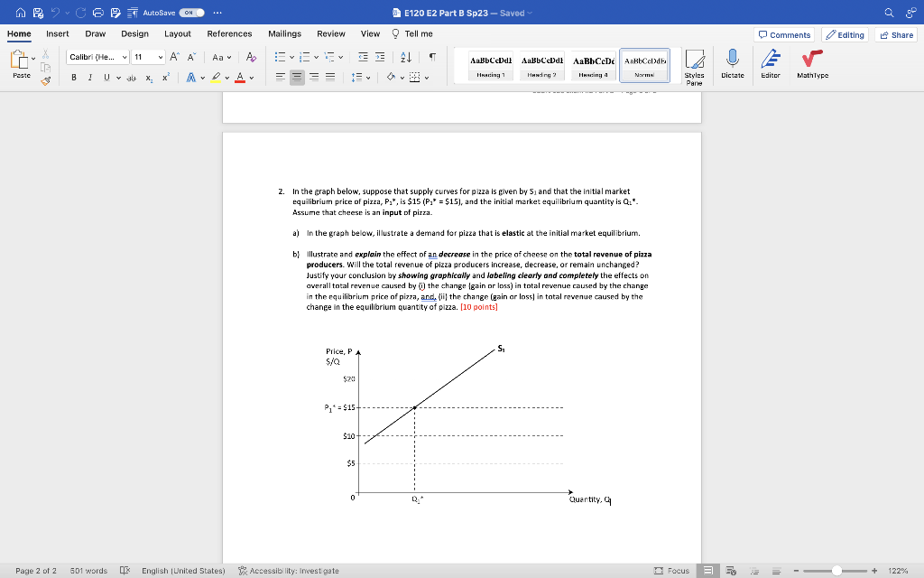This screenshot has width=924, height=578.
Task: Enable Focus mode in status bar
Action: [x=671, y=571]
